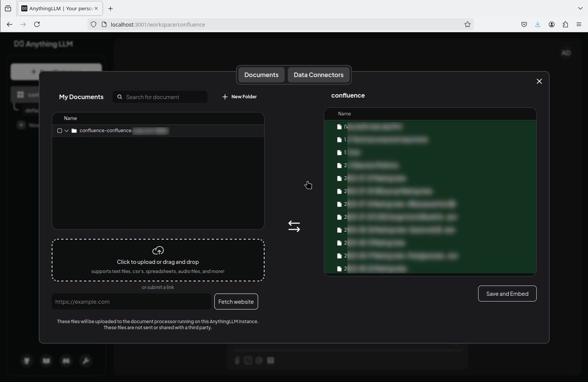
Task: Click 'Click to upload or drag and drop'
Action: pyautogui.click(x=158, y=262)
